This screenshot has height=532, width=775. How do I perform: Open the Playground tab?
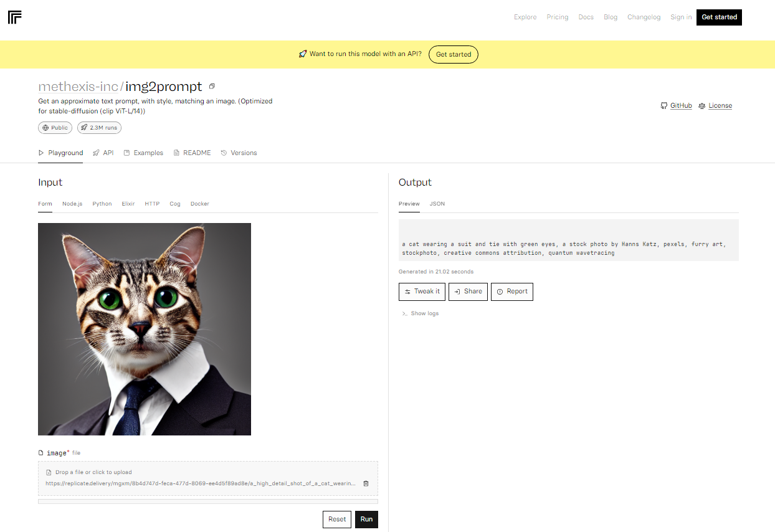click(60, 153)
